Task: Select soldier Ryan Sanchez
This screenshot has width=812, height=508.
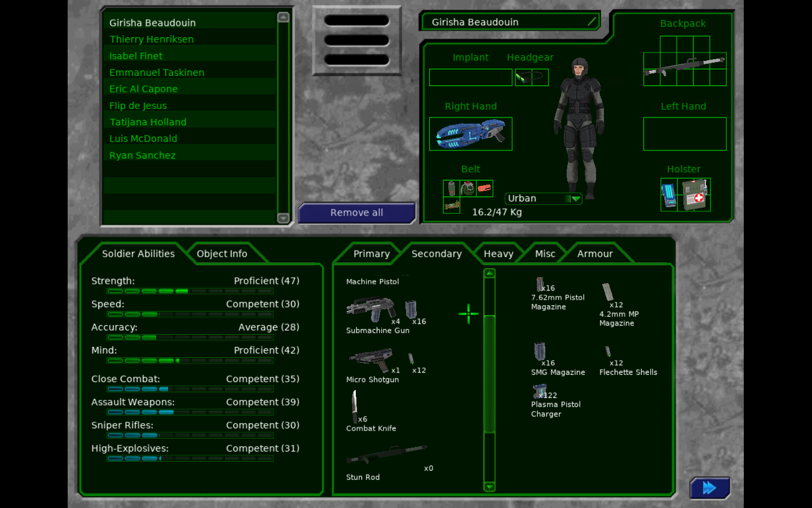Action: (x=189, y=155)
